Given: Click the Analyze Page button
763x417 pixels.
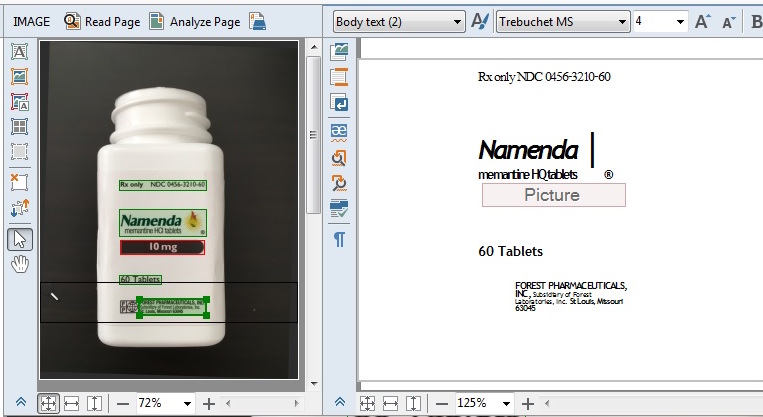Looking at the screenshot, I should [195, 21].
